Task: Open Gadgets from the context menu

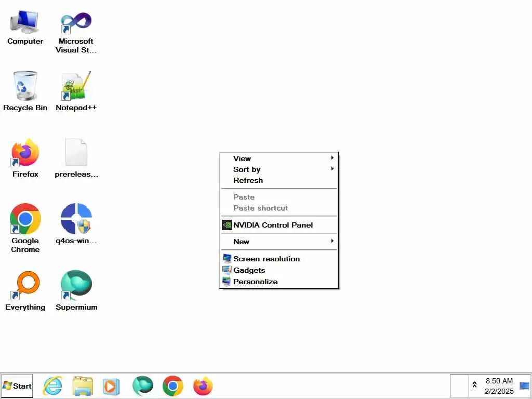Action: (x=279, y=270)
